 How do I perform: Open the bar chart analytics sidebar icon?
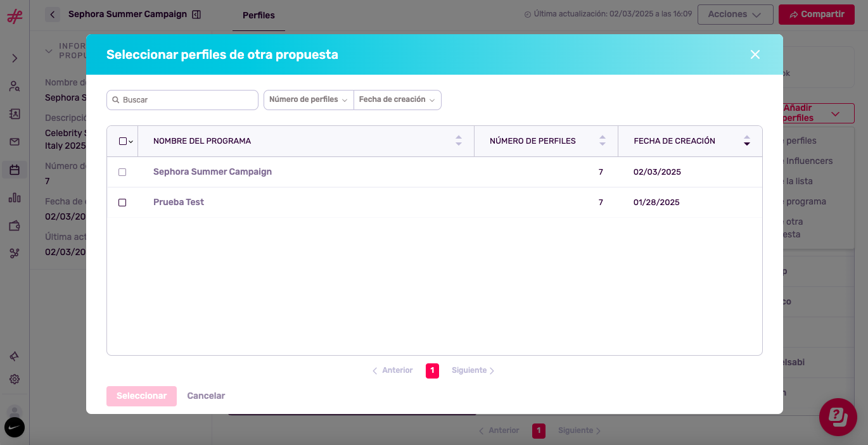click(15, 197)
